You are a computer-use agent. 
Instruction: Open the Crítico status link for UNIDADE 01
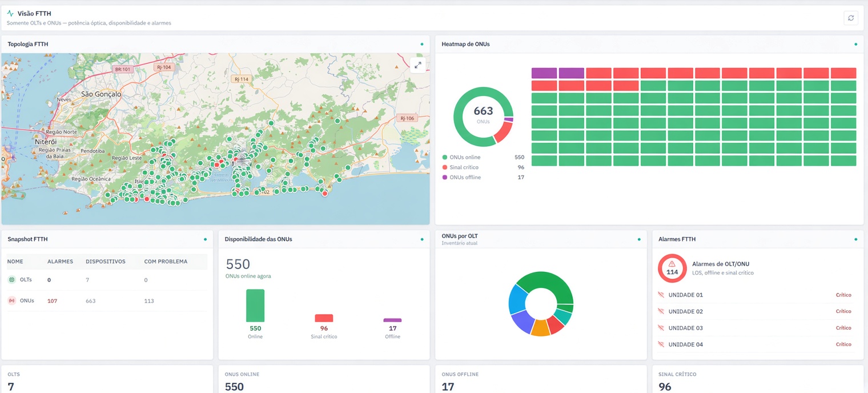843,295
